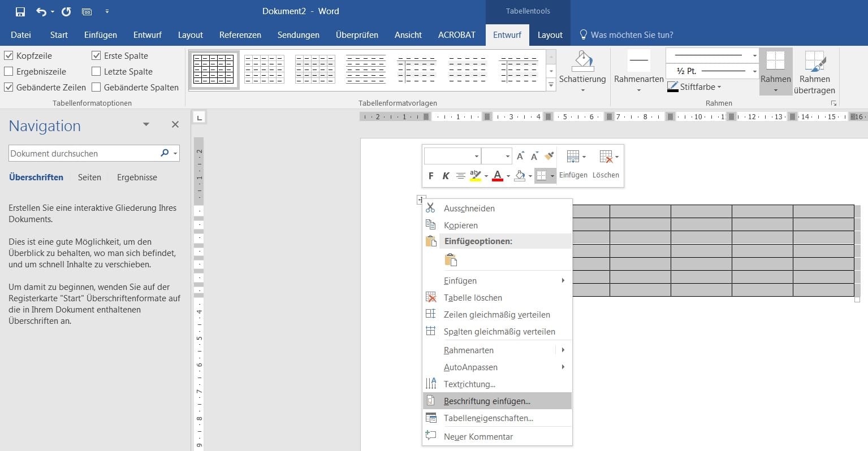Increase font size with the larger A icon
This screenshot has height=451, width=868.
point(520,156)
